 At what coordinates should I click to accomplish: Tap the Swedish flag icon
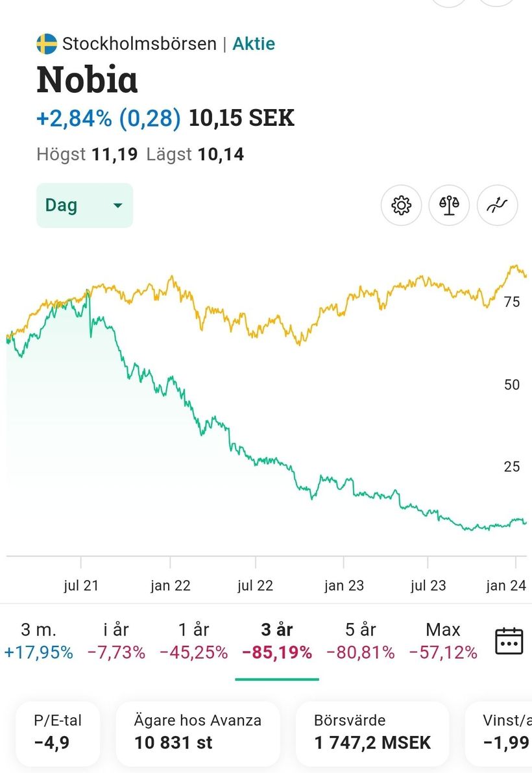pos(47,44)
